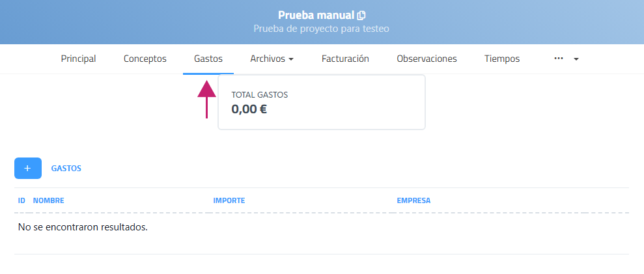The width and height of the screenshot is (644, 274).
Task: Open the Conceptos tab
Action: 145,59
